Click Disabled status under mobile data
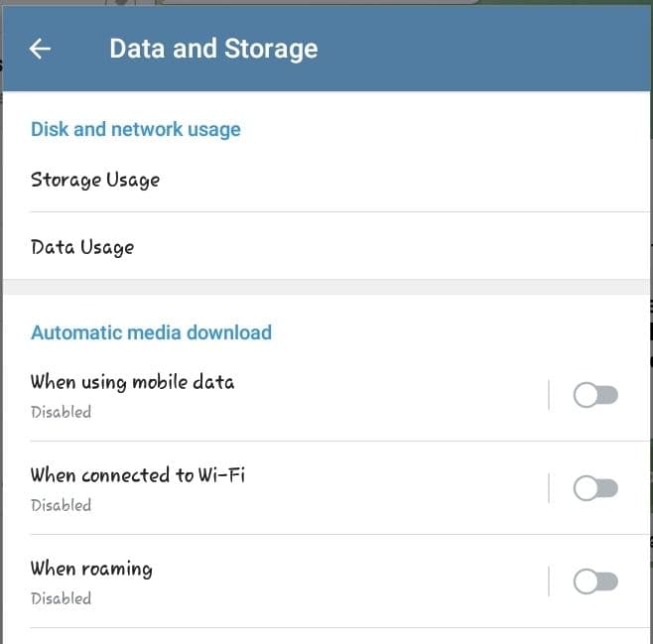The height and width of the screenshot is (644, 653). (x=61, y=412)
